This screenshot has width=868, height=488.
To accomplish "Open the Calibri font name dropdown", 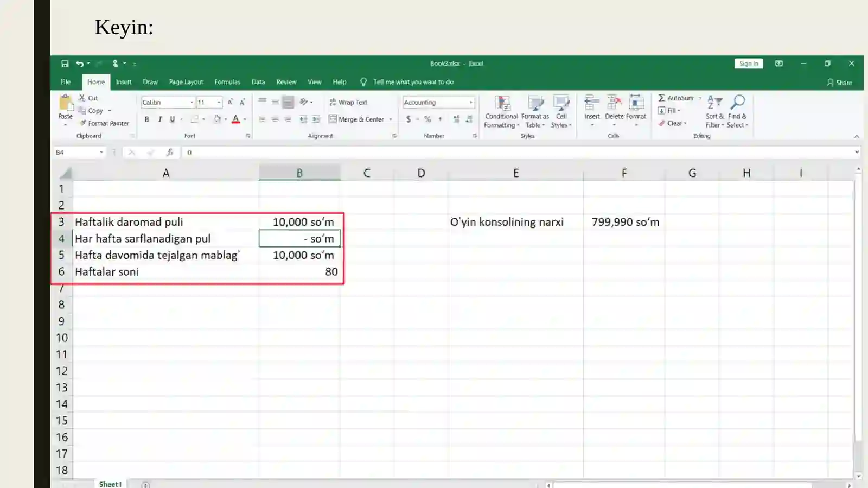I will [192, 102].
